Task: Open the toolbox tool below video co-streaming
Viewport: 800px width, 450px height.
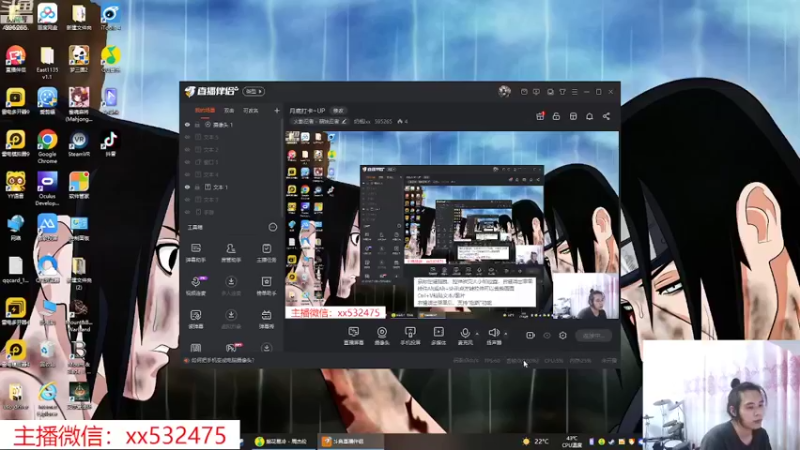Action: coord(196,319)
